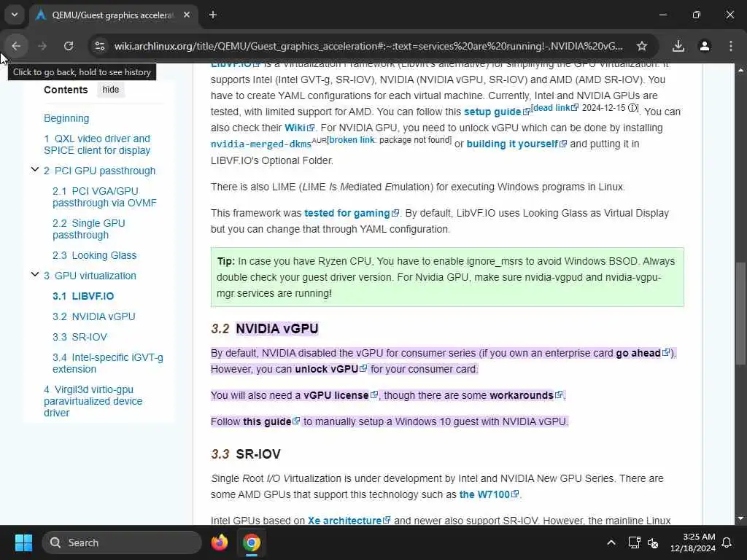Open 4 Virgil3d virtio-gpu paravirtualized device driver
Screen dimensions: 747x560
point(93,401)
